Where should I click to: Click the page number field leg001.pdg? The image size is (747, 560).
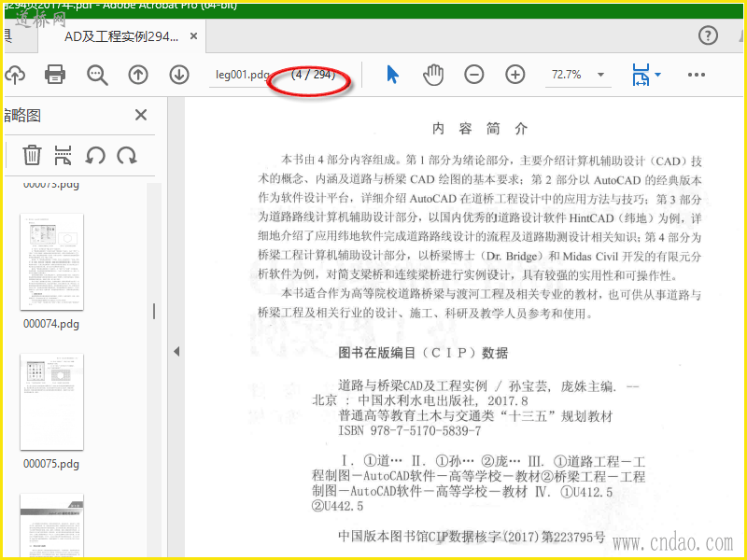(243, 75)
